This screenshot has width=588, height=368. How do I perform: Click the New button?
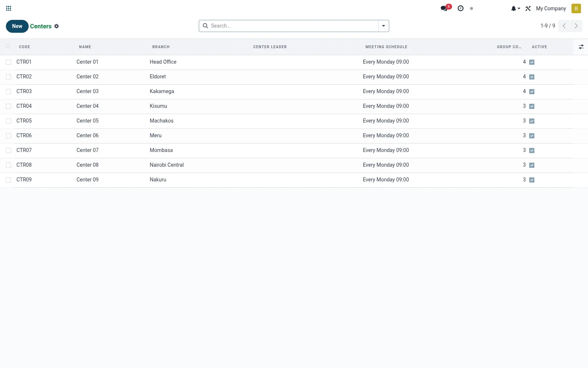pos(17,26)
